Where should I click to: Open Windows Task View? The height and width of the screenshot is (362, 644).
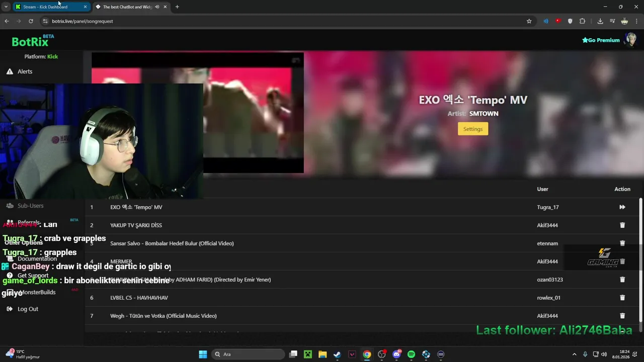coord(293,354)
